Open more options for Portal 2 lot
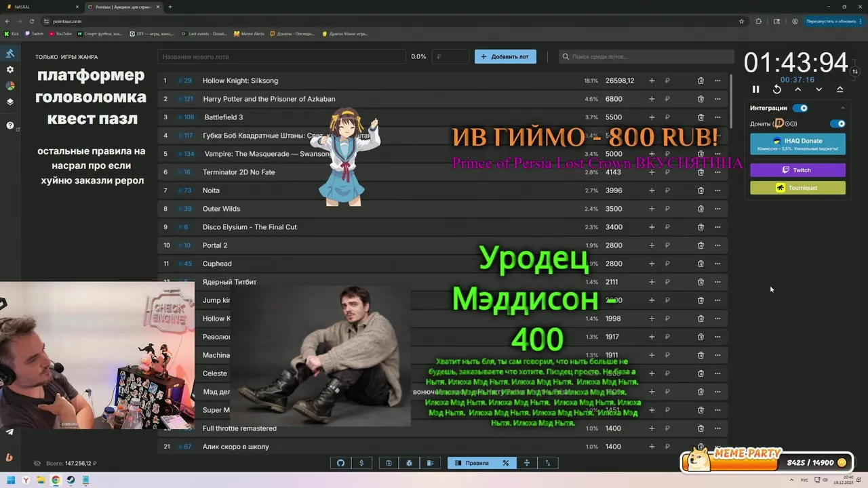This screenshot has width=868, height=488. click(x=717, y=245)
